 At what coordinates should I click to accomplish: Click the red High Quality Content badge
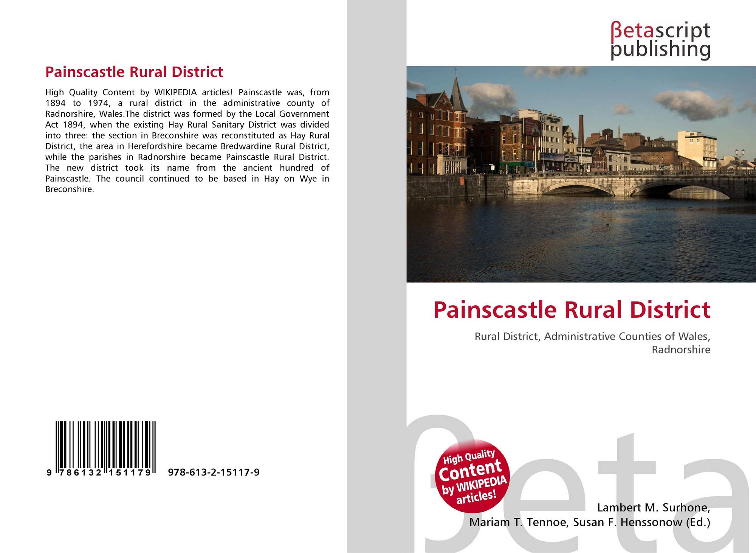[x=472, y=476]
